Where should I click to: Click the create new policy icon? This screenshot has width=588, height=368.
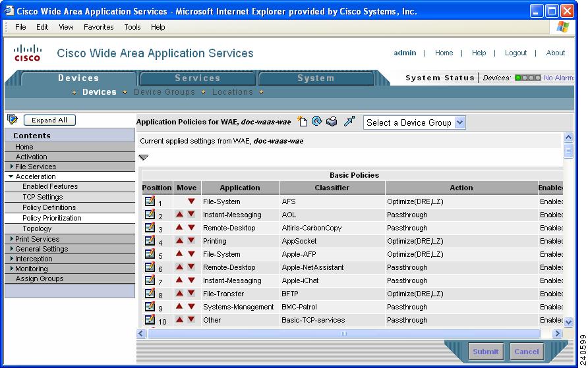pyautogui.click(x=303, y=121)
